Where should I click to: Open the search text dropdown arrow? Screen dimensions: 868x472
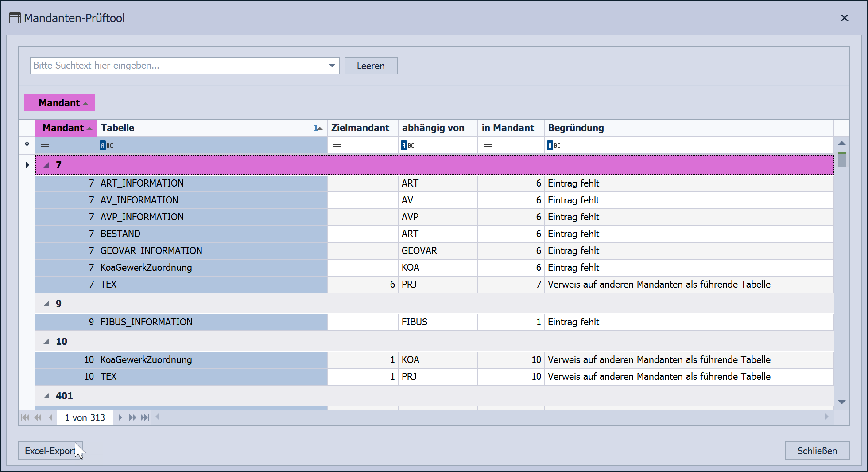click(332, 66)
